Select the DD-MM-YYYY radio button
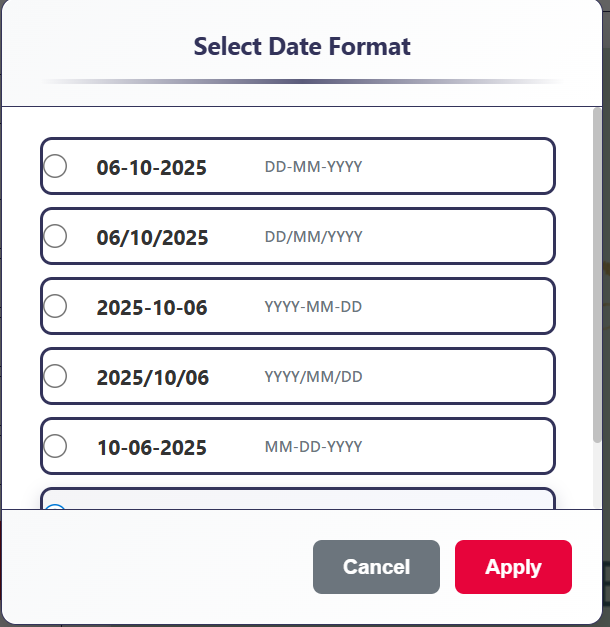Viewport: 610px width, 627px height. pyautogui.click(x=56, y=166)
